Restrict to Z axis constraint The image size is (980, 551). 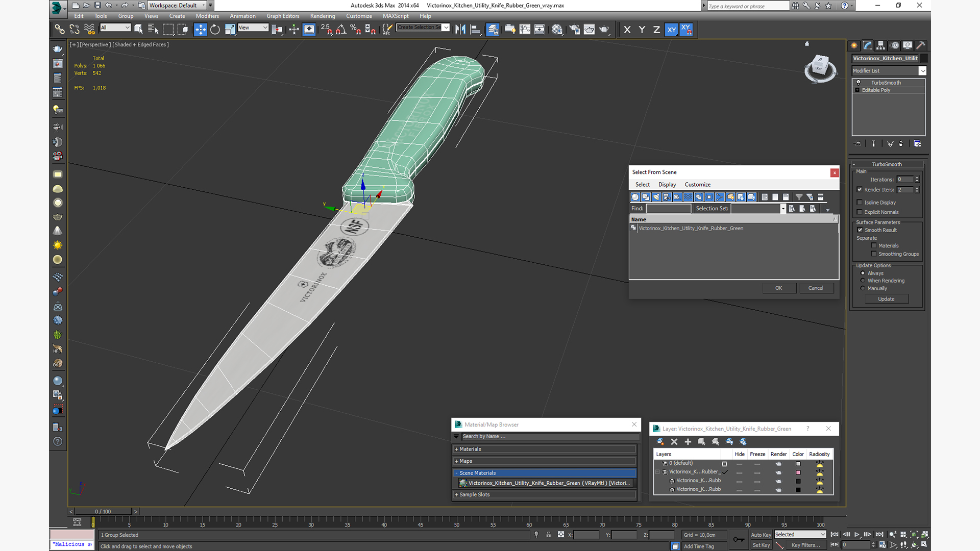[x=656, y=30]
